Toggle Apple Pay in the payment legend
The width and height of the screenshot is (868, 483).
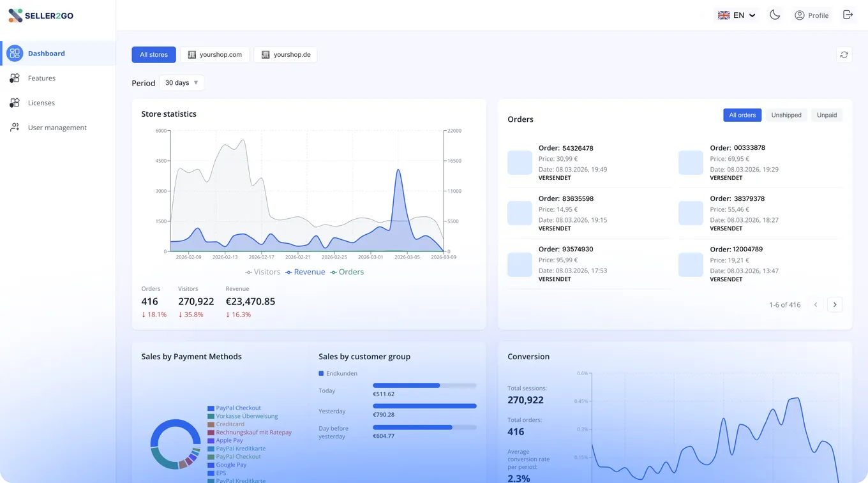pos(225,440)
